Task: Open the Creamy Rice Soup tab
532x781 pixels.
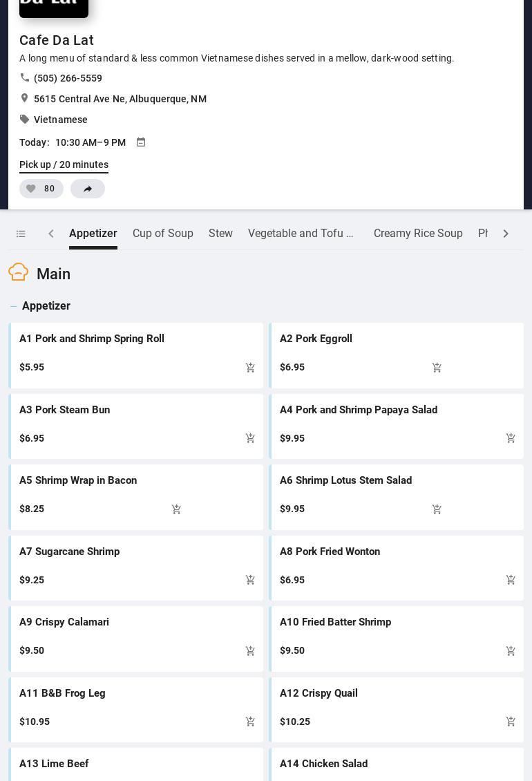Action: pos(418,234)
